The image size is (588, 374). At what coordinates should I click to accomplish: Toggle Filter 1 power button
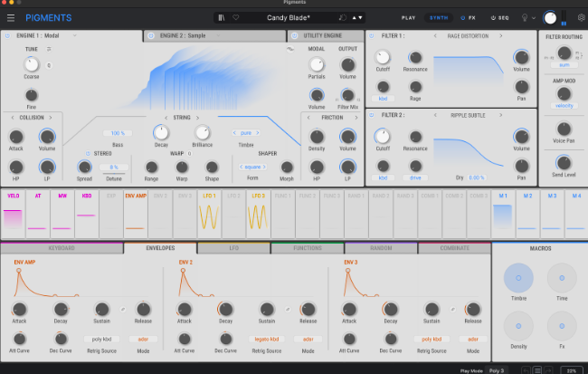373,36
